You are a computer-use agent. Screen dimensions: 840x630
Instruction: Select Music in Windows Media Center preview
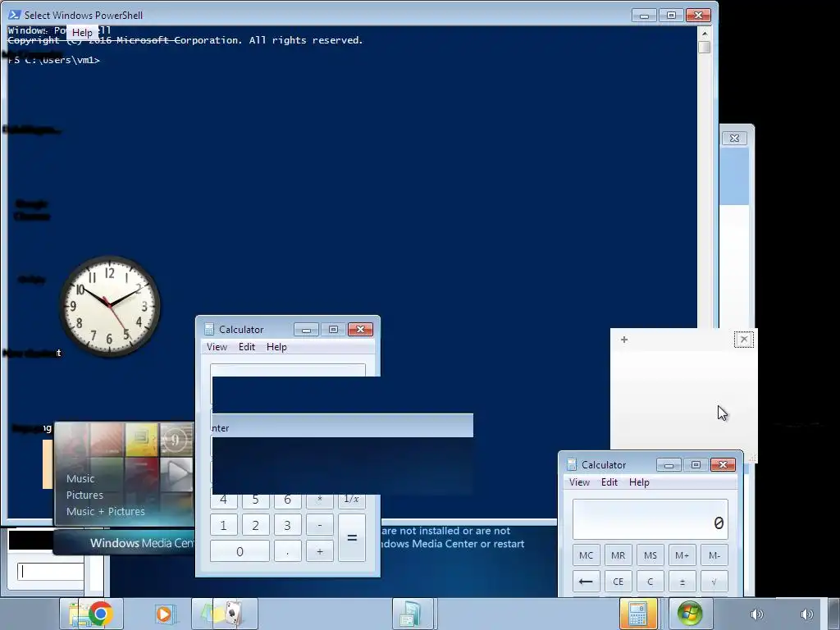click(80, 478)
